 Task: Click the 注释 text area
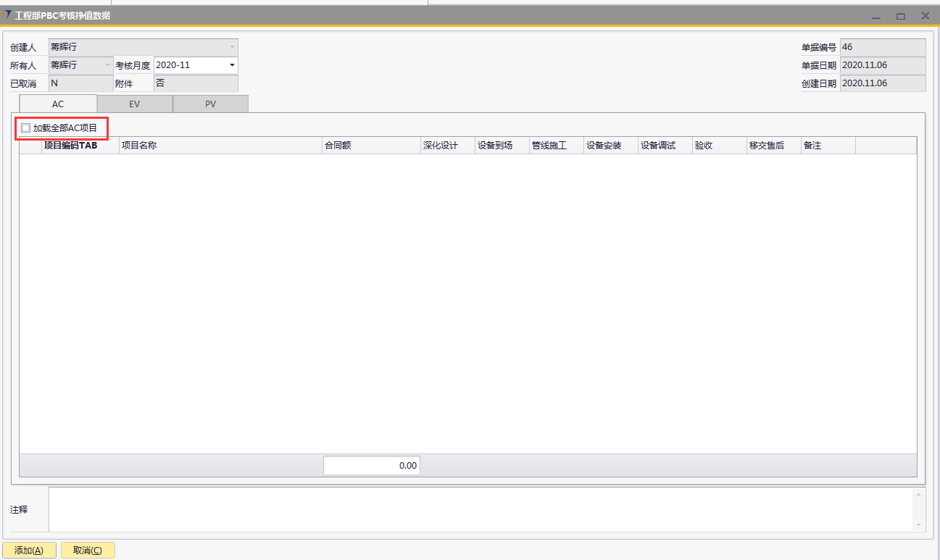tap(478, 509)
